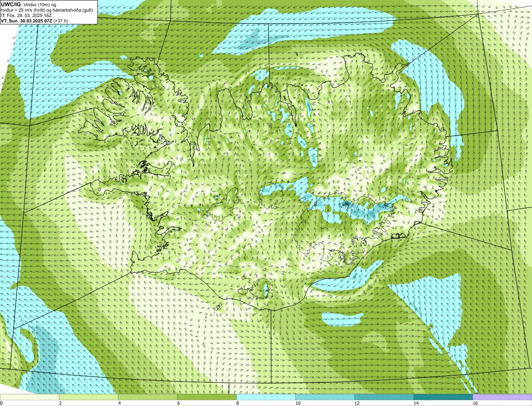Click the "VT: Sun. 30.03.2025 07Z (+37 h)" line
Image resolution: width=532 pixels, height=406 pixels.
coord(34,20)
